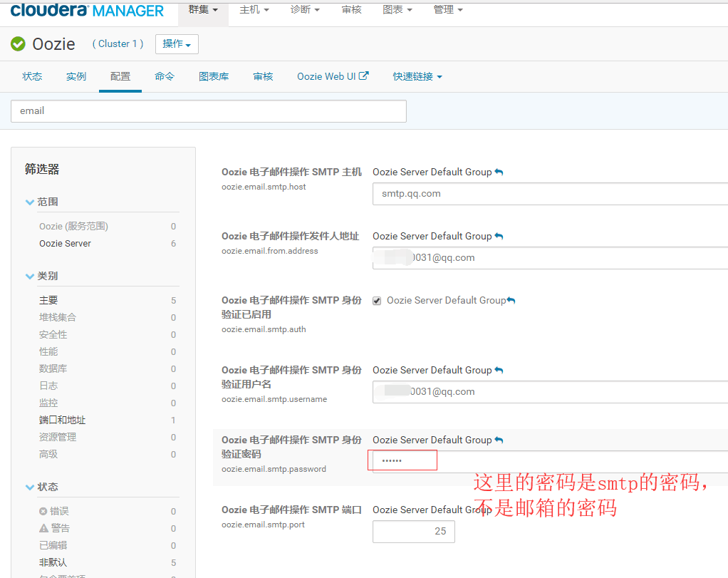
Task: Switch to the 实例 tab
Action: (76, 77)
